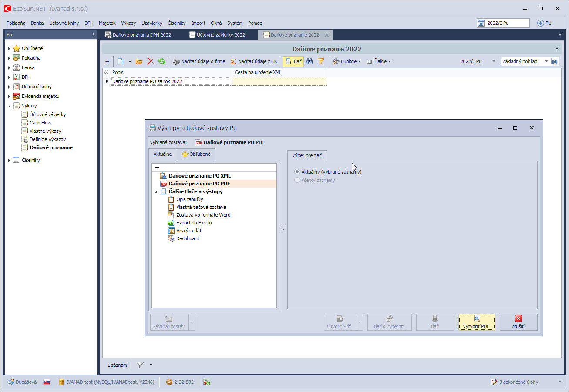Click the hamburger menu icon in toolbar
569x392 pixels.
point(108,62)
